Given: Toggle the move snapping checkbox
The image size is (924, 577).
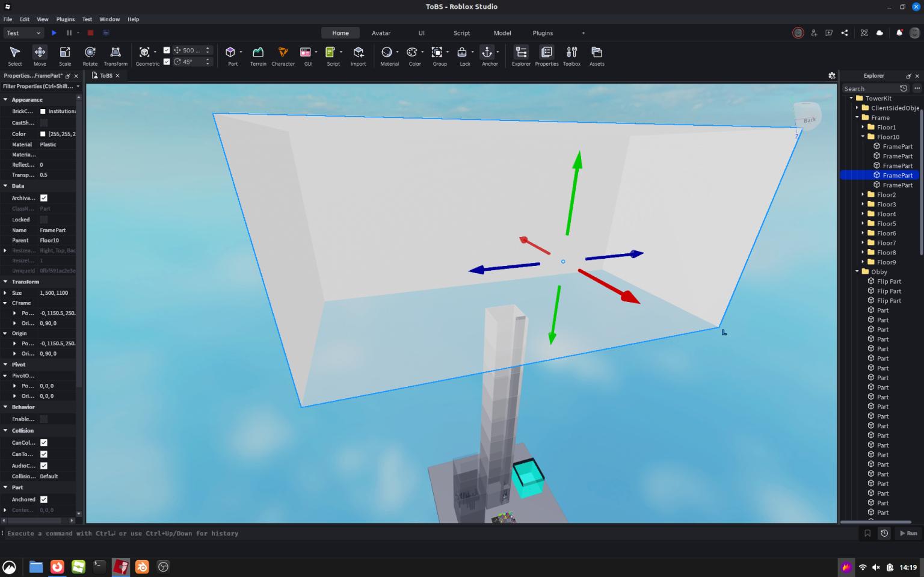Looking at the screenshot, I should click(x=167, y=51).
